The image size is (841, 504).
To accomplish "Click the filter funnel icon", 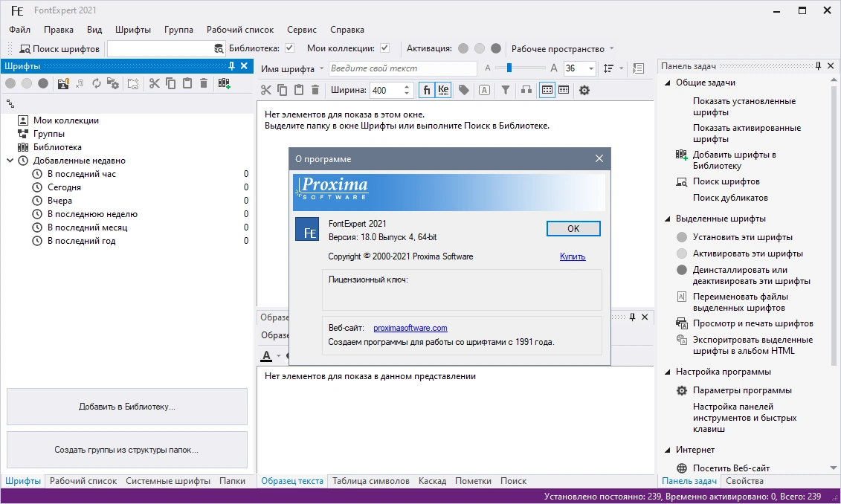I will coord(505,90).
